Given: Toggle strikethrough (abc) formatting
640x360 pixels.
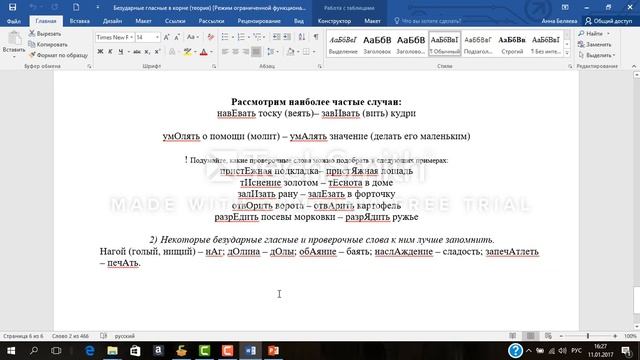Looking at the screenshot, I should (x=137, y=51).
